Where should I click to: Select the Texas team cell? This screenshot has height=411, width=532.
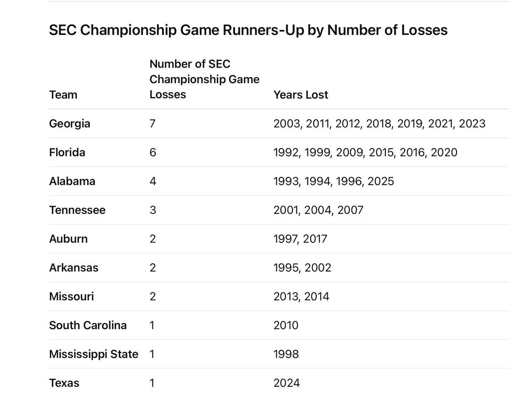pyautogui.click(x=64, y=383)
